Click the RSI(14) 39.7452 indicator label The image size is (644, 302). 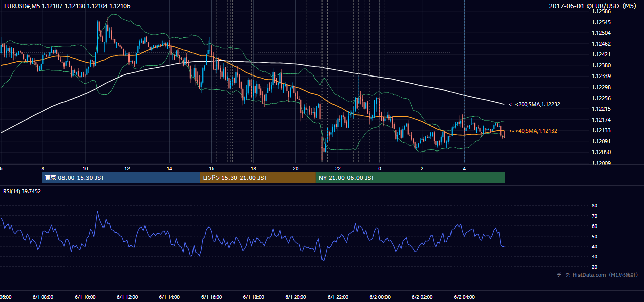[x=22, y=191]
